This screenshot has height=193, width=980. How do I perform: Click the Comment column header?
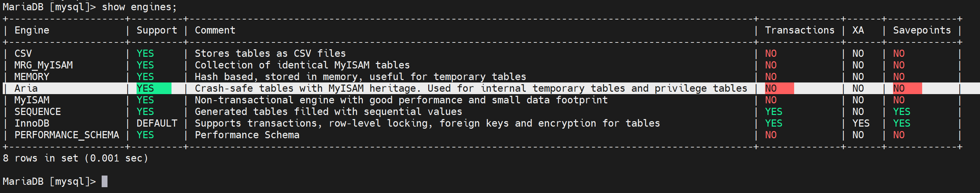pos(215,30)
